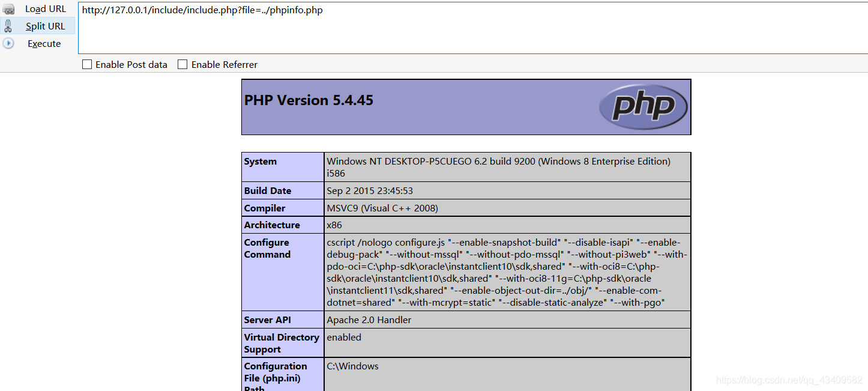Screen dimensions: 868x391
Task: Select the System row label
Action: click(261, 162)
